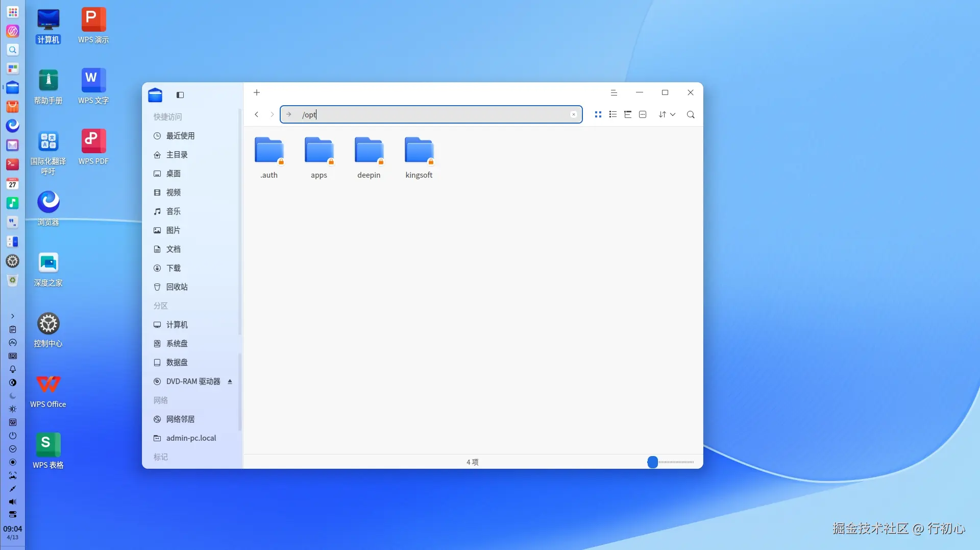The width and height of the screenshot is (980, 550).
Task: Open 帮助手册 desktop shortcut
Action: click(x=48, y=87)
